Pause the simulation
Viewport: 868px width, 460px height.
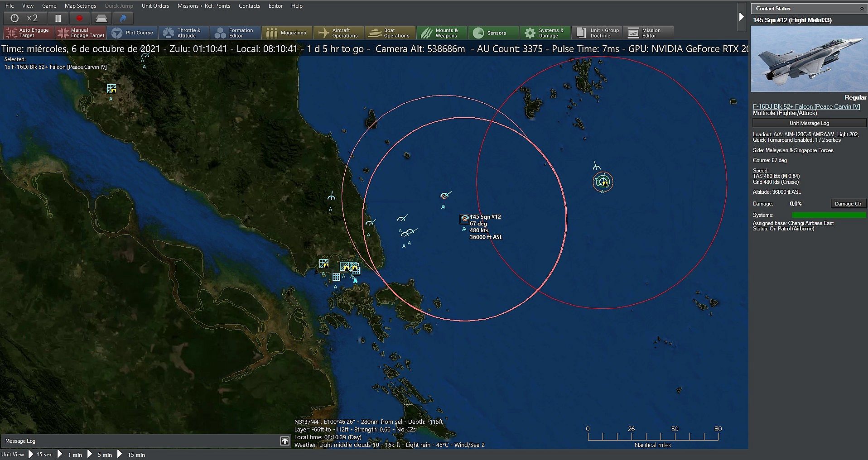coord(58,18)
